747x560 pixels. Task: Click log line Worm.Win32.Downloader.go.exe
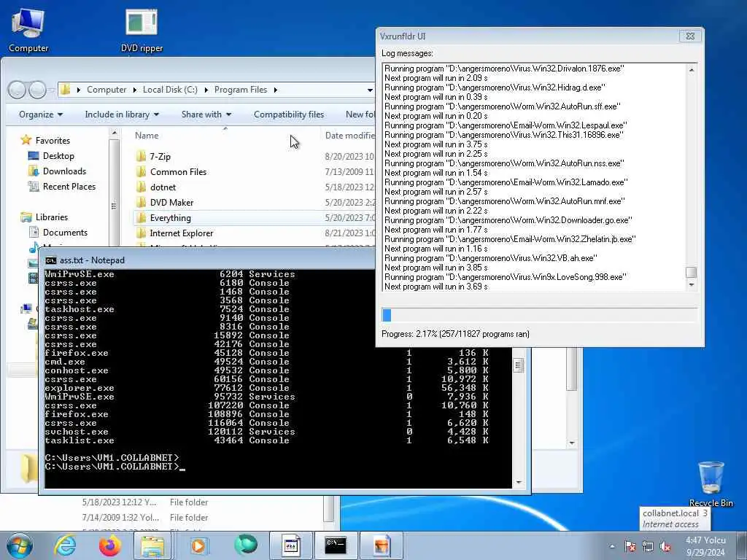(x=508, y=220)
